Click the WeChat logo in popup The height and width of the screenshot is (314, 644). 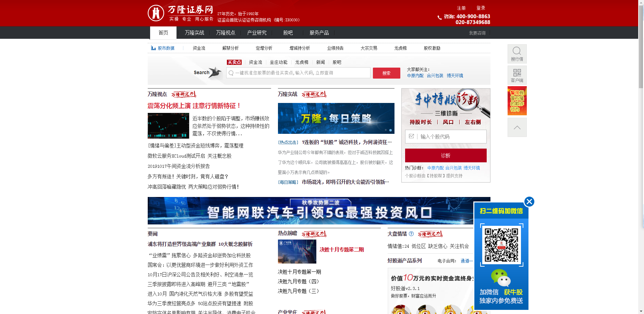tap(501, 278)
